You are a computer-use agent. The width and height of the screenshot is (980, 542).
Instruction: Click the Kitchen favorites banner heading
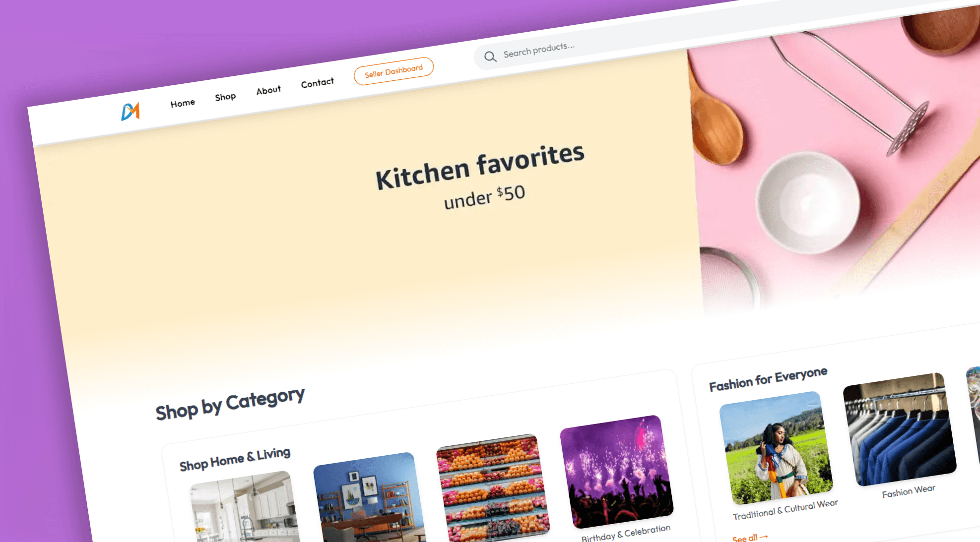click(480, 167)
